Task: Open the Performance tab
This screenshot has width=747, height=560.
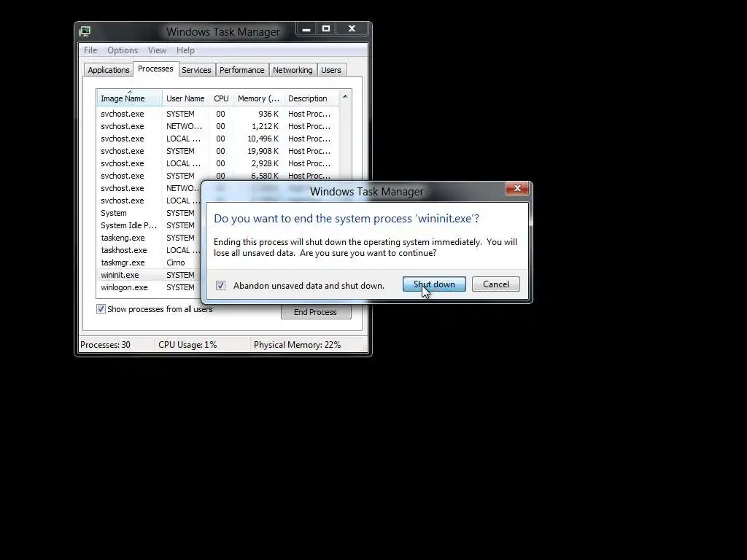Action: point(242,70)
